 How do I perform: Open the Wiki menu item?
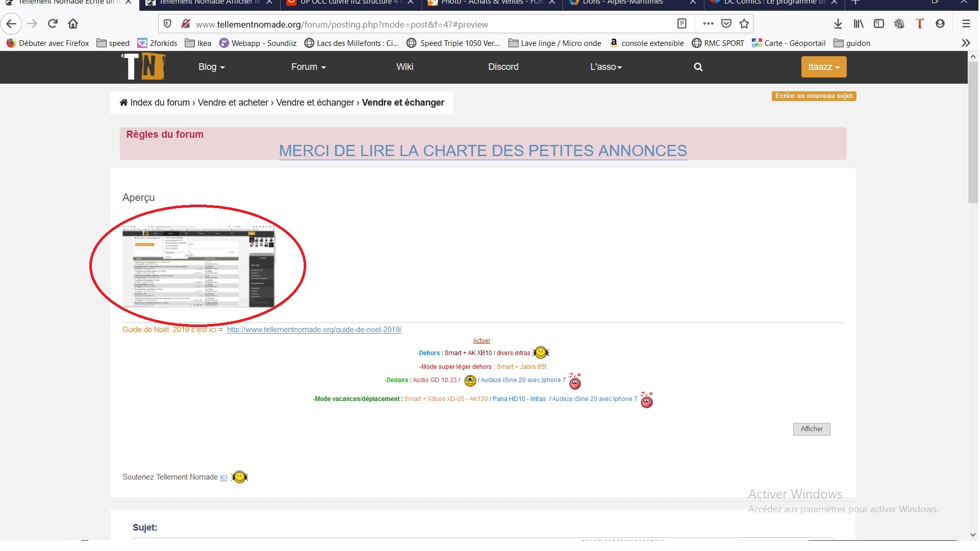(x=404, y=67)
